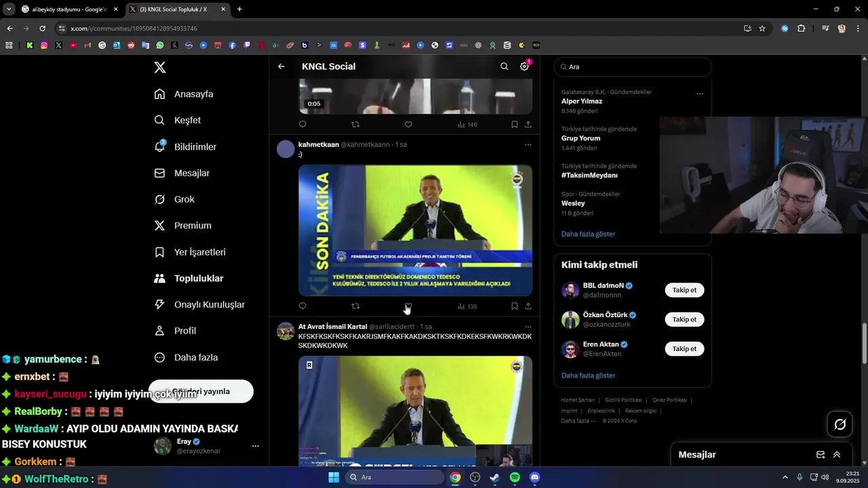Click the Ara search field on X
The width and height of the screenshot is (868, 488).
pos(633,67)
